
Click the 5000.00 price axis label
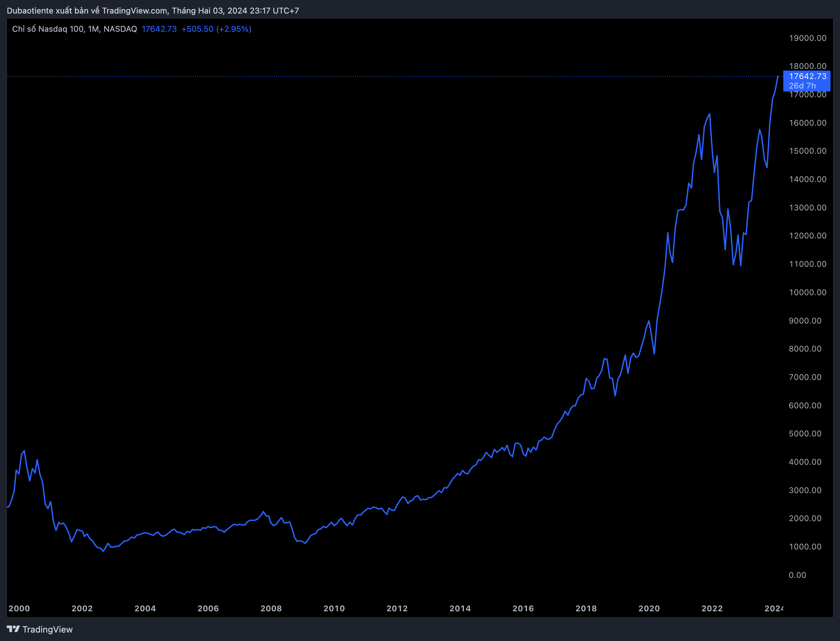point(805,433)
